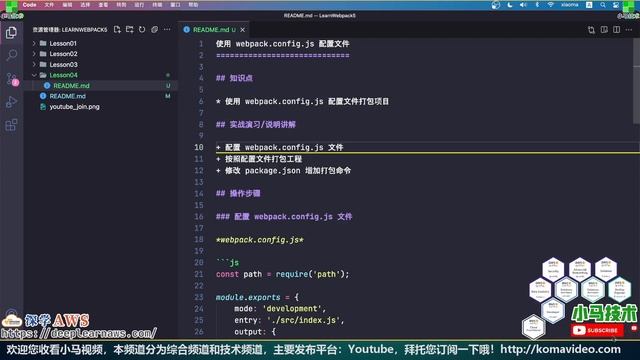Viewport: 640px width, 360px height.
Task: Open the Search view in activity bar
Action: coord(11,55)
